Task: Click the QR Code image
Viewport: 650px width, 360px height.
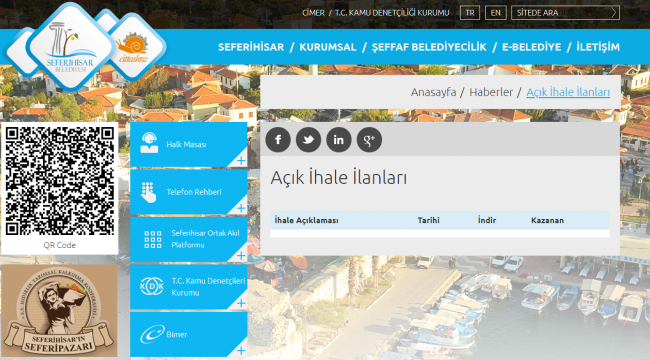Action: [x=60, y=181]
